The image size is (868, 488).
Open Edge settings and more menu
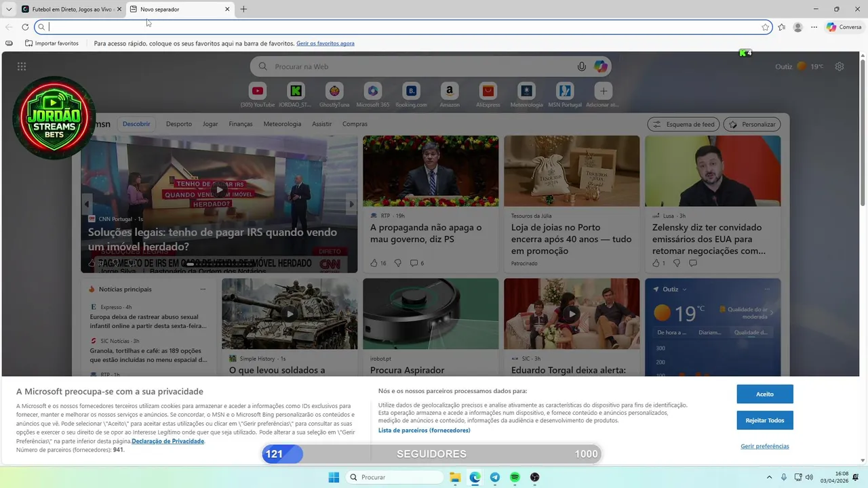(814, 27)
